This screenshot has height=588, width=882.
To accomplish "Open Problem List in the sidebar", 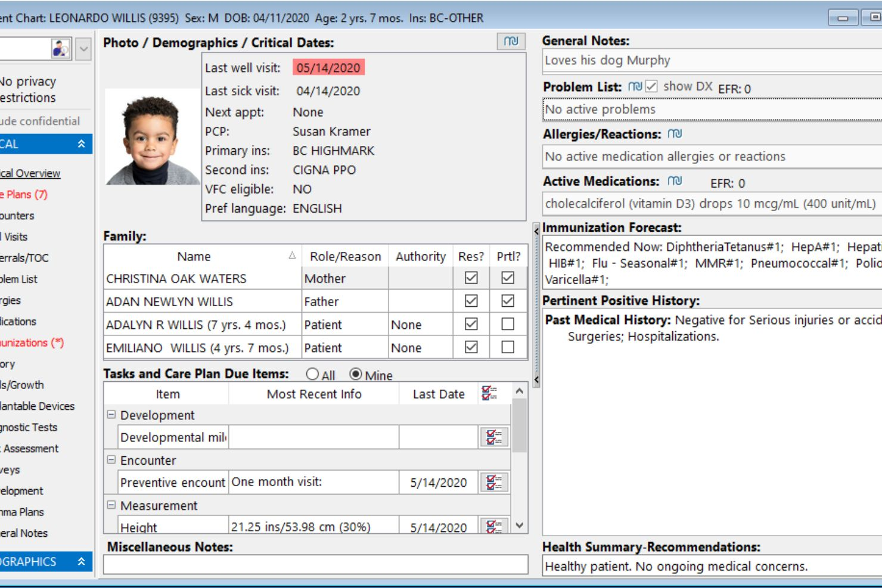I will pos(18,279).
